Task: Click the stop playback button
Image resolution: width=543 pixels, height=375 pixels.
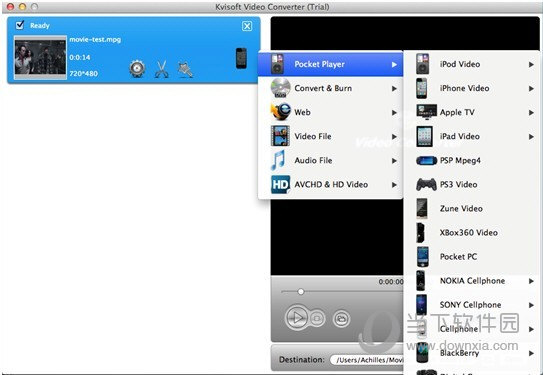Action: [x=317, y=318]
